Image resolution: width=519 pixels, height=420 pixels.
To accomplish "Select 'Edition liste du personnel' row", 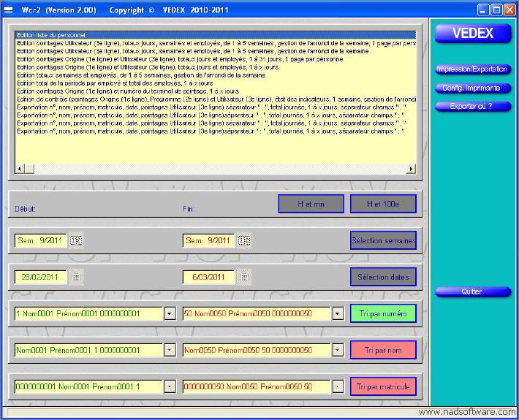I will pos(216,35).
